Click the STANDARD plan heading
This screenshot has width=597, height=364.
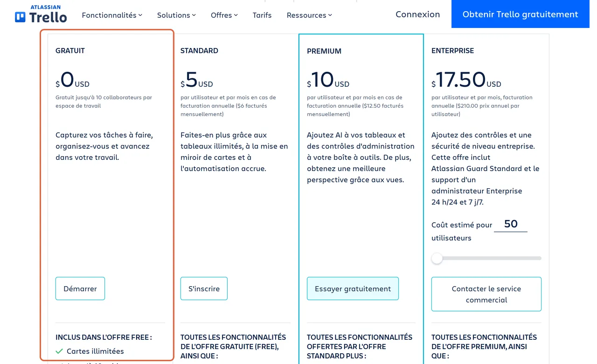[199, 50]
